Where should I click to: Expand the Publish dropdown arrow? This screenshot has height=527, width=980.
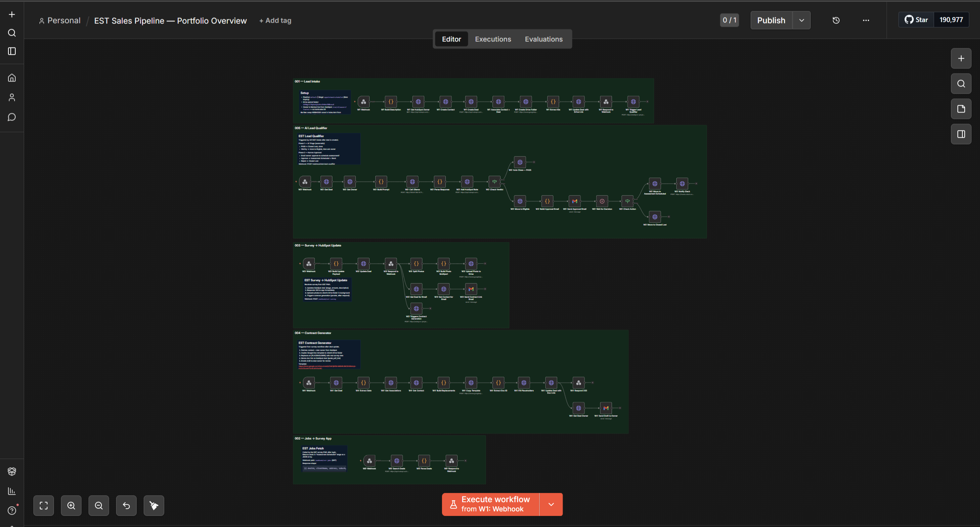pos(802,20)
